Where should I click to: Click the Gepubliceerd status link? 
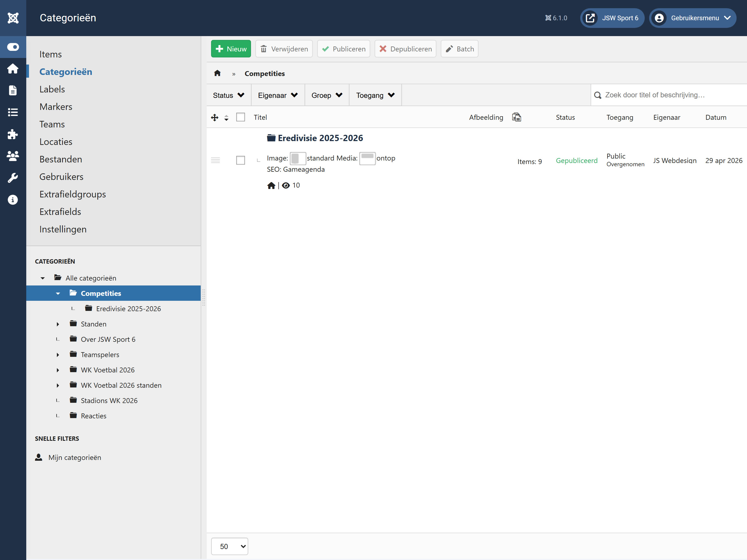[x=576, y=161]
